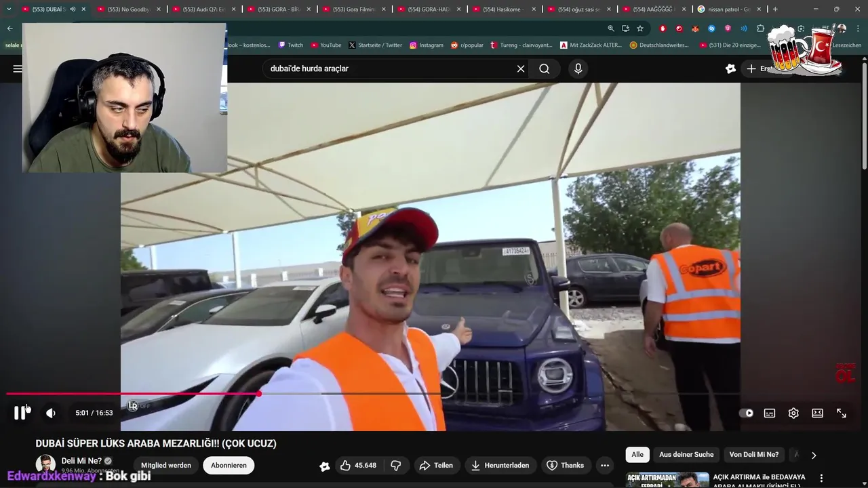The width and height of the screenshot is (868, 488).
Task: Open a new browser tab
Action: coord(775,9)
